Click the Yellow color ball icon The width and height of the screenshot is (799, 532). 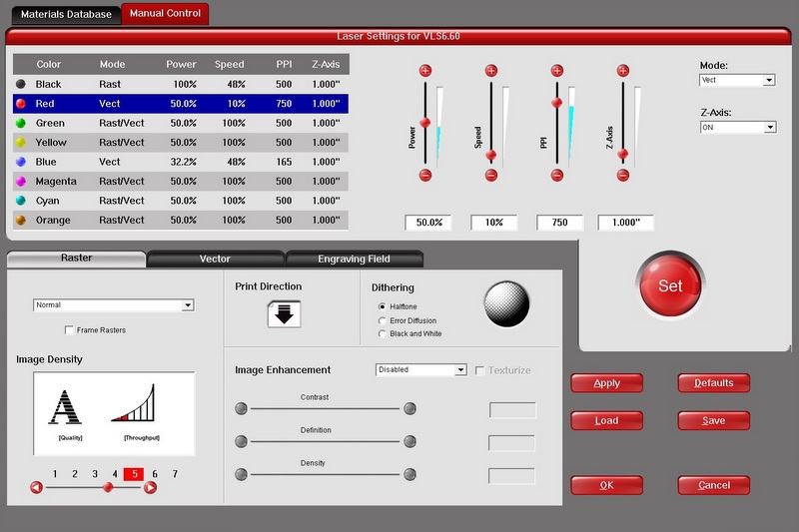pos(20,142)
